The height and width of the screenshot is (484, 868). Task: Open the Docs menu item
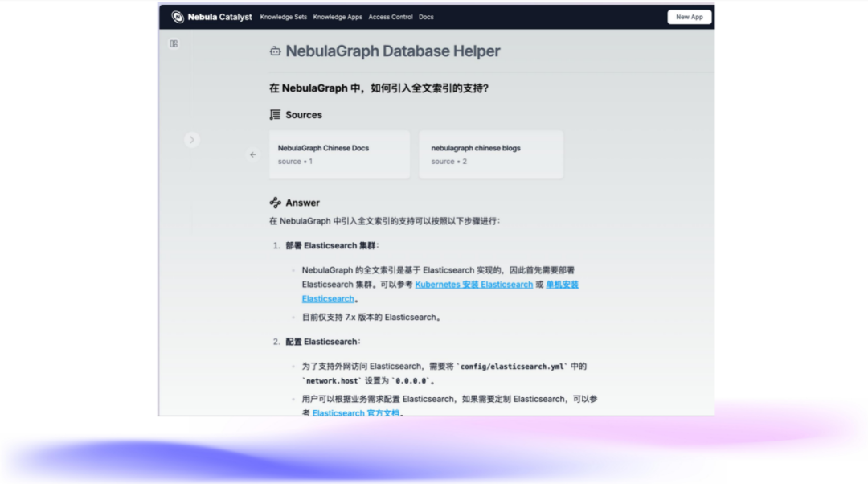pos(426,17)
